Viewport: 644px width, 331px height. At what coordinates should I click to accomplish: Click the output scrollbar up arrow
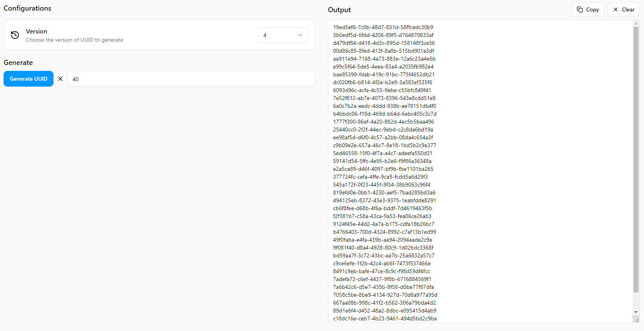(636, 24)
